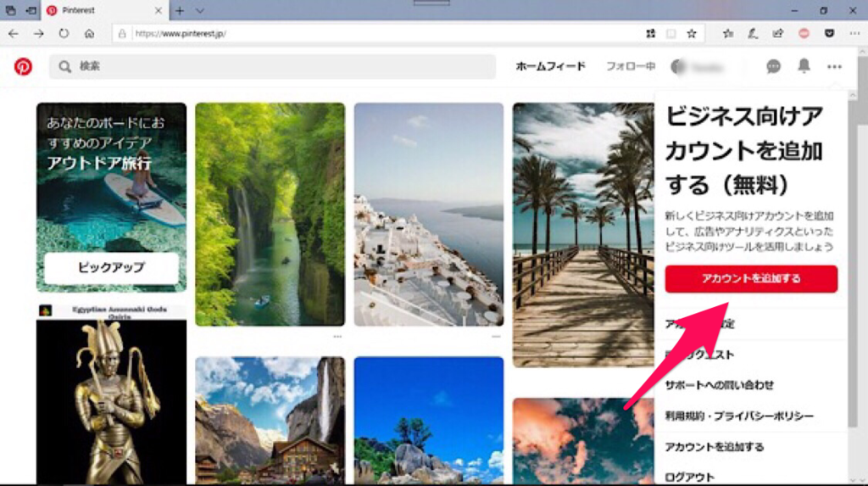
Task: Click the browser back arrow
Action: pos(14,33)
